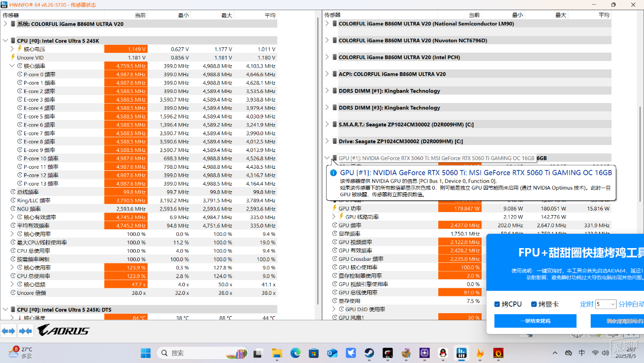Click the lightning icon beside Uncore VID

(x=13, y=57)
